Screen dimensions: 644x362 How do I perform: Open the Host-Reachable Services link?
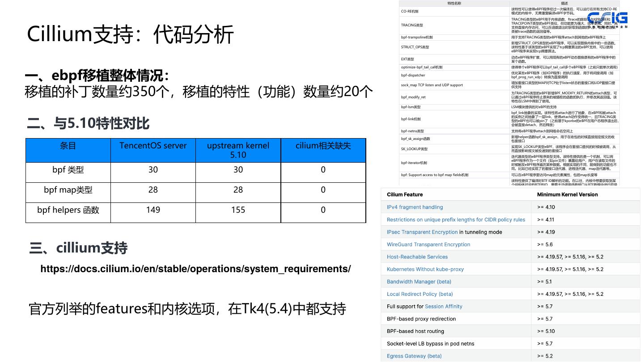(417, 257)
